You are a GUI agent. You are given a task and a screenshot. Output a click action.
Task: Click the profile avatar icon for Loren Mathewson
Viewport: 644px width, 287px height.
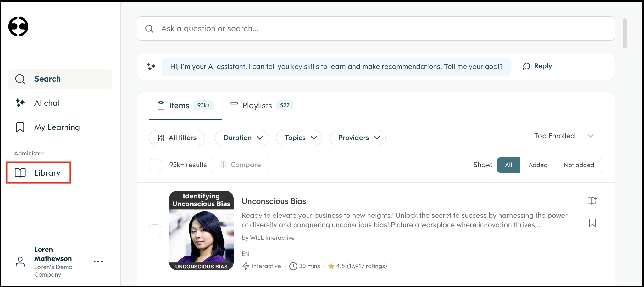(x=20, y=262)
